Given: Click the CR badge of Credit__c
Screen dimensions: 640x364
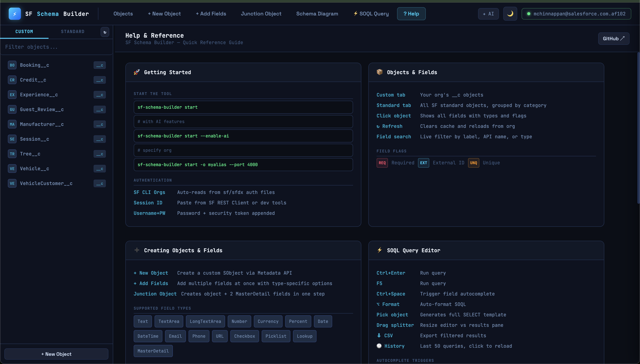Looking at the screenshot, I should point(12,80).
